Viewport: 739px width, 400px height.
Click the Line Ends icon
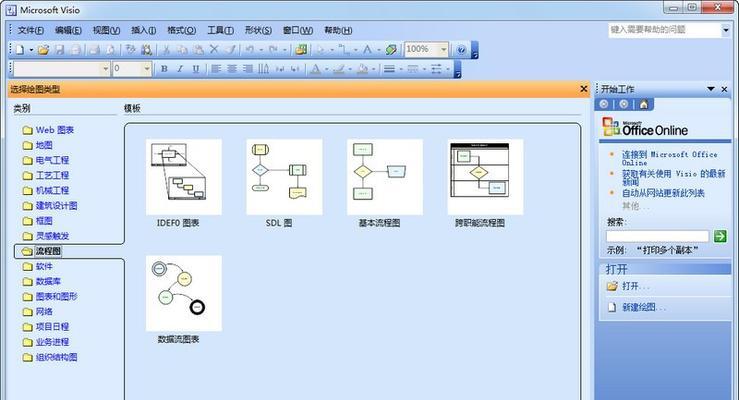click(436, 69)
